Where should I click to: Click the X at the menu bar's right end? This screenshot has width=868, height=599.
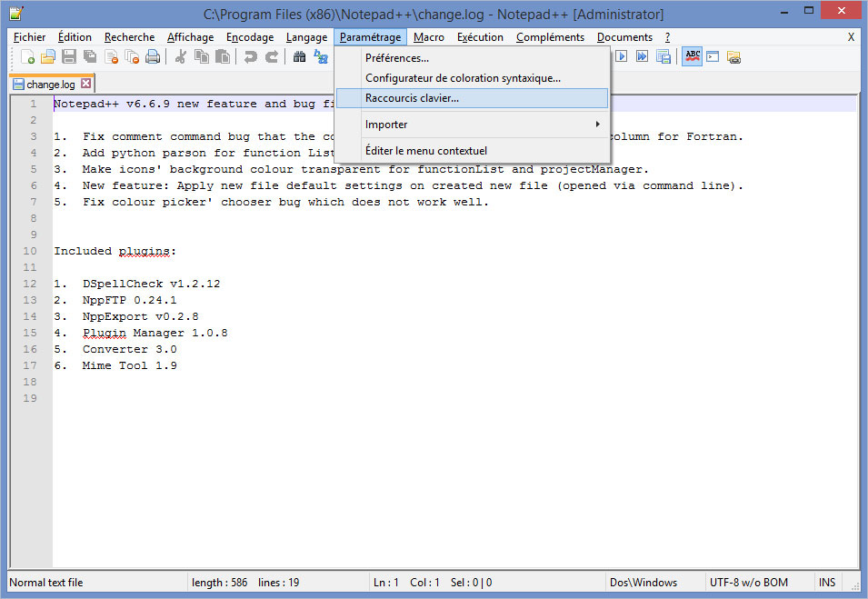(x=851, y=37)
